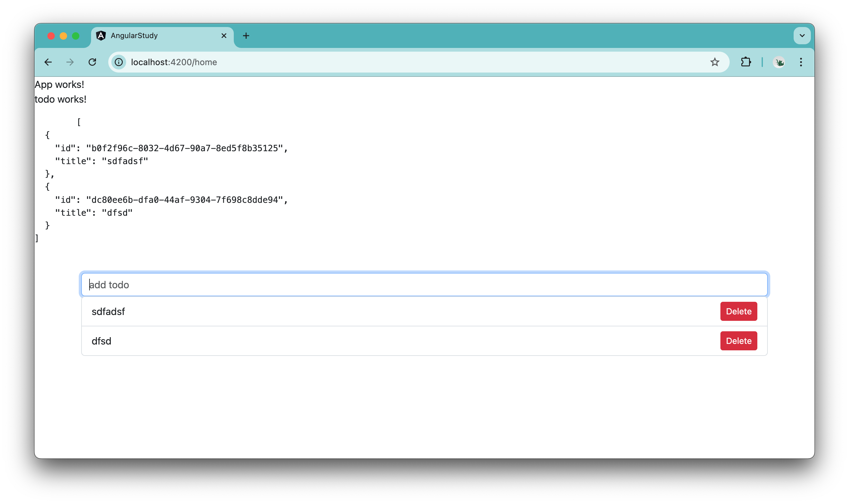The image size is (849, 504).
Task: Click the add todo input field
Action: 424,284
